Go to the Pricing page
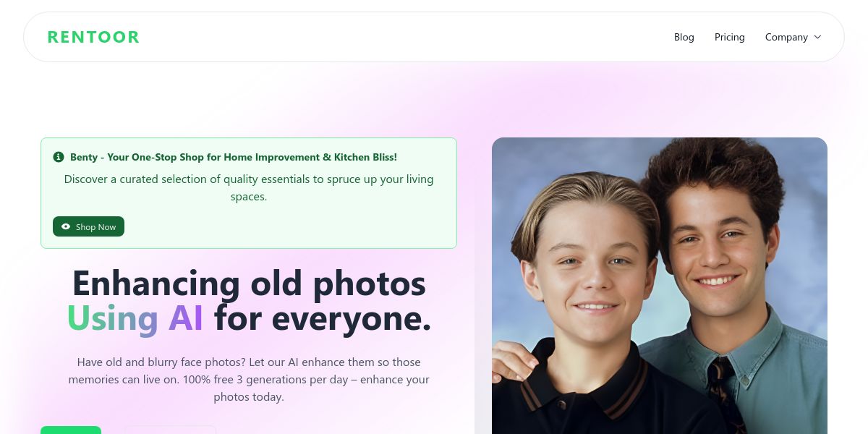 pyautogui.click(x=729, y=37)
